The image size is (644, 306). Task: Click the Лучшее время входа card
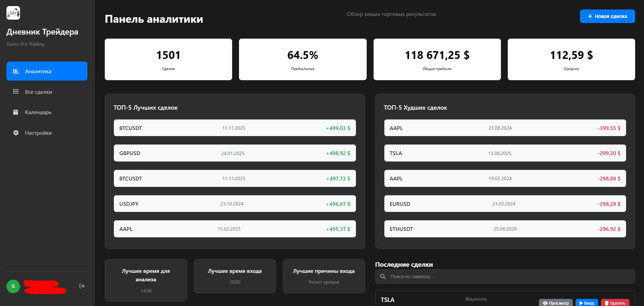tap(235, 276)
